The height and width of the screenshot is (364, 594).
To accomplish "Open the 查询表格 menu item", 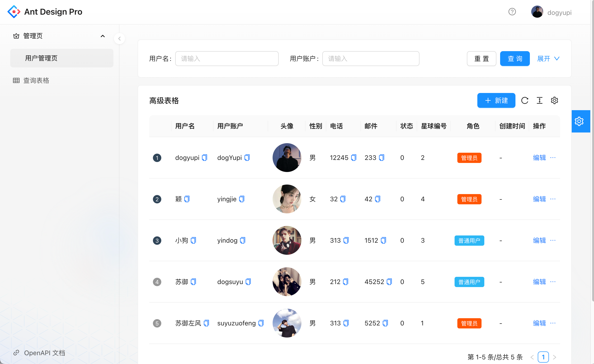I will [36, 80].
